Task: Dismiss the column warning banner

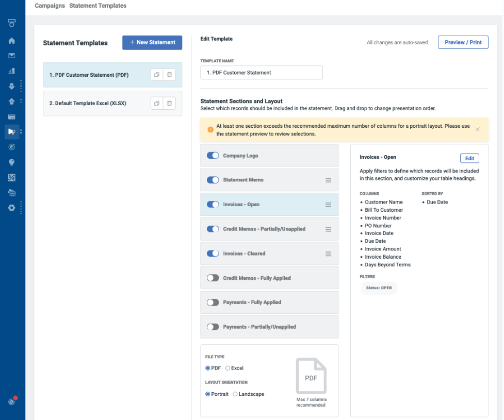Action: point(477,129)
